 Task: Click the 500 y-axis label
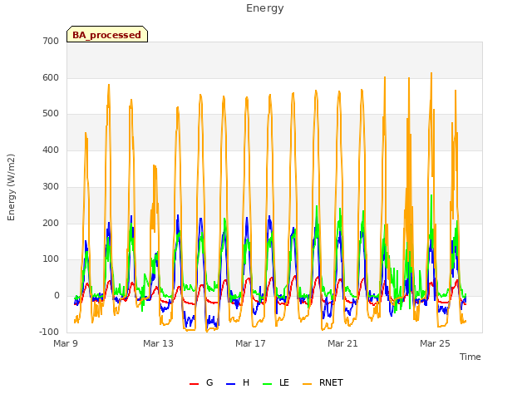[51, 114]
